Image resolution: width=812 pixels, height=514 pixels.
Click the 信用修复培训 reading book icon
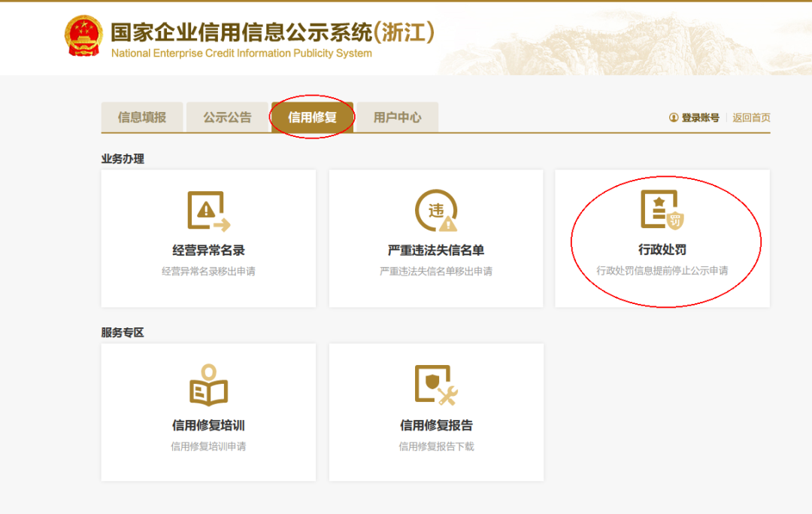pyautogui.click(x=209, y=385)
